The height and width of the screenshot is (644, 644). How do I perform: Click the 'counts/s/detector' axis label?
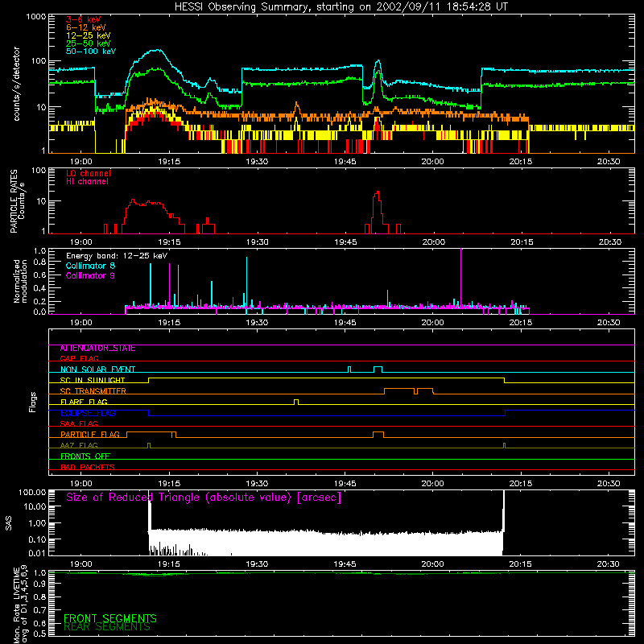(x=16, y=84)
